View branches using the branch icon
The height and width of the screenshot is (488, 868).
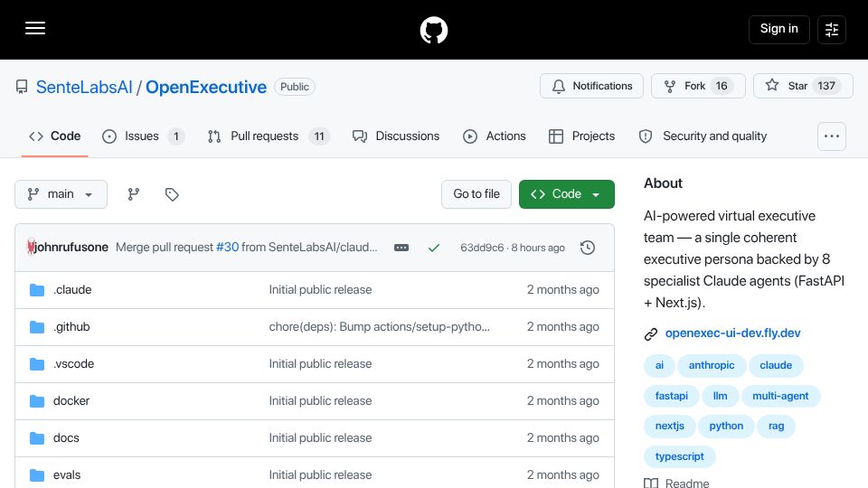point(134,194)
